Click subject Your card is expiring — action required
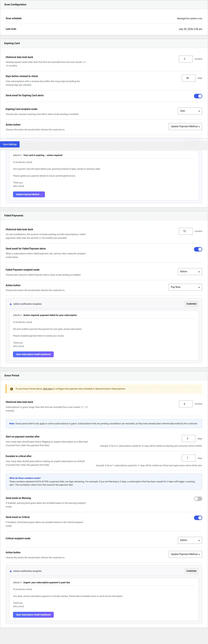This screenshot has height=644, width=208. (43, 155)
